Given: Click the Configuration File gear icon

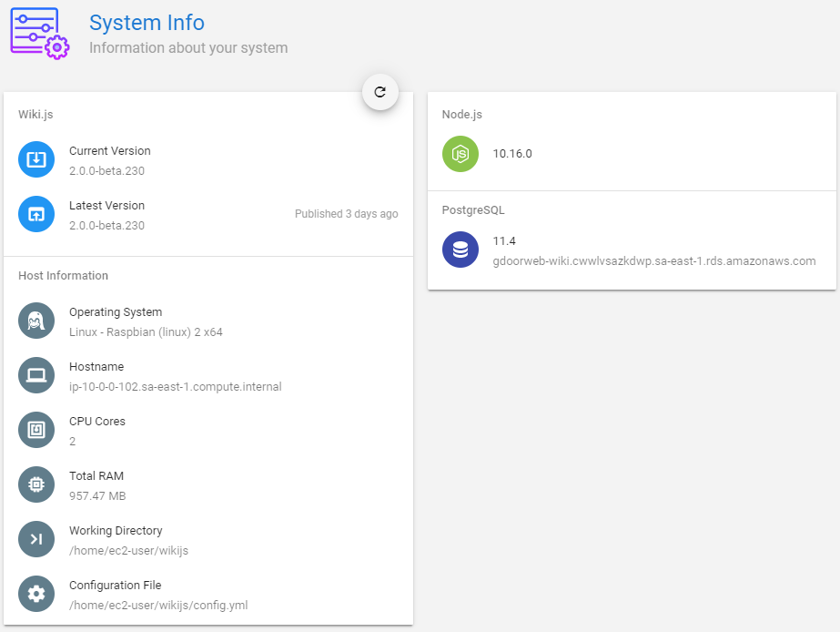Looking at the screenshot, I should tap(36, 594).
